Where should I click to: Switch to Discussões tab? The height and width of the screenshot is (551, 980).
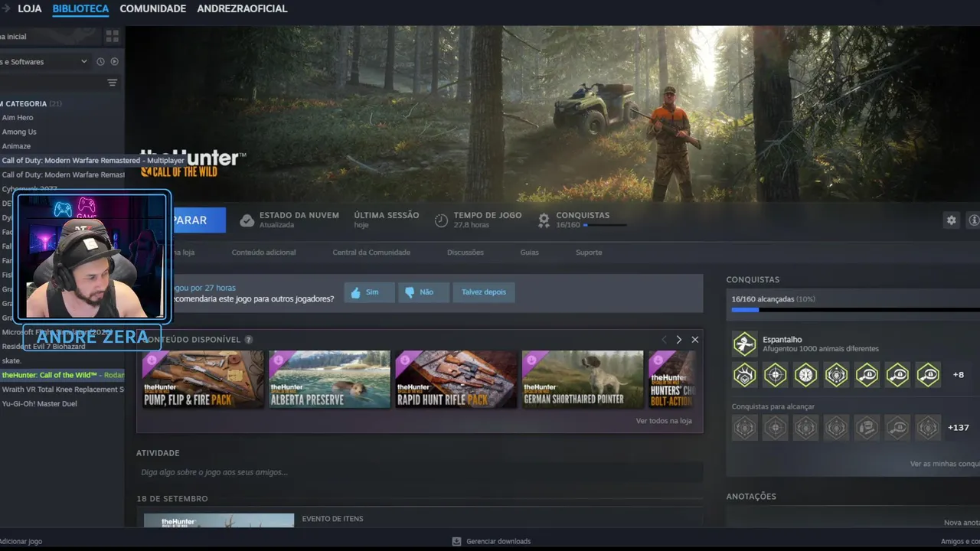tap(465, 253)
